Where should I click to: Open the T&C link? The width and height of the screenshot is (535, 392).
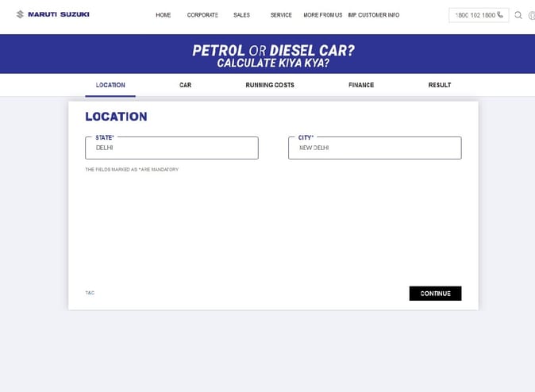pos(90,293)
